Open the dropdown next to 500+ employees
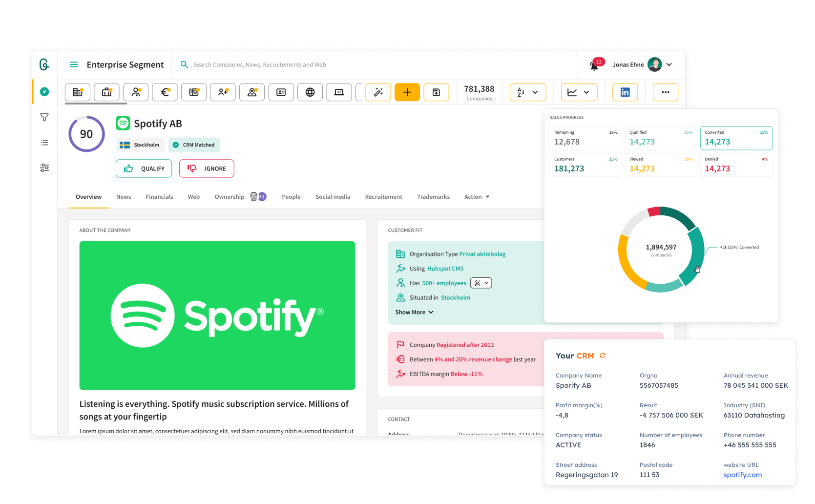 481,283
